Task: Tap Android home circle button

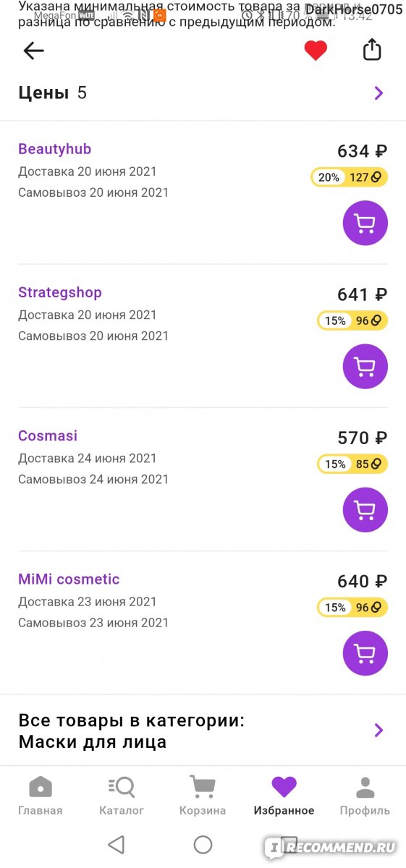Action: tap(203, 844)
